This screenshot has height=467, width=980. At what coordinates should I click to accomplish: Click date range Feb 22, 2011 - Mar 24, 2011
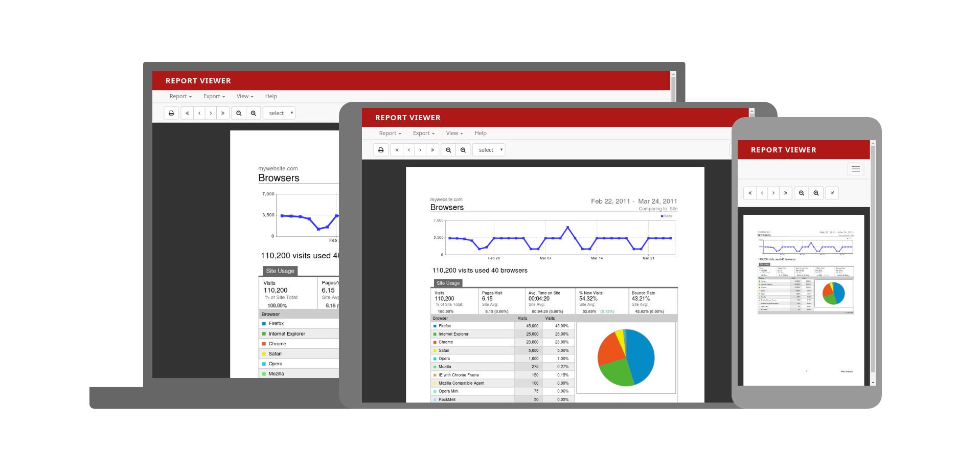pos(634,202)
